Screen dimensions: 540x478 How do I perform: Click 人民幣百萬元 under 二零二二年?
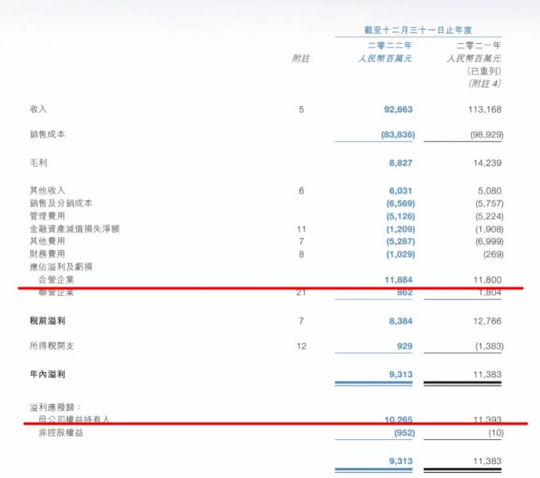(x=385, y=59)
